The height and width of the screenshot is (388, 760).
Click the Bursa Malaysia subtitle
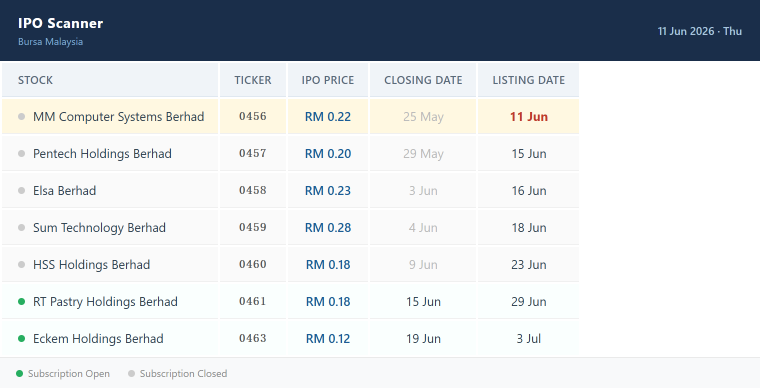[x=50, y=42]
